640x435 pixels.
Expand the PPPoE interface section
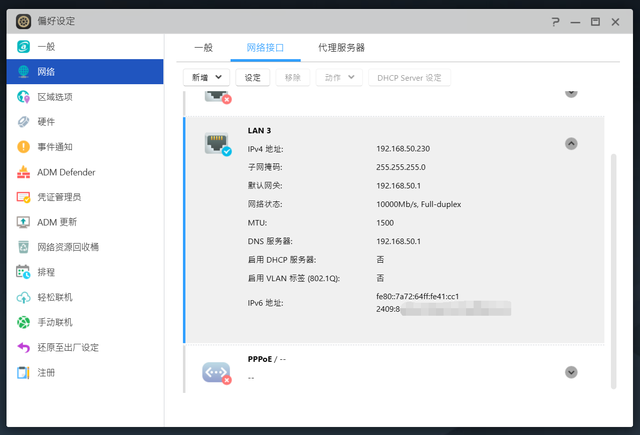pos(571,372)
